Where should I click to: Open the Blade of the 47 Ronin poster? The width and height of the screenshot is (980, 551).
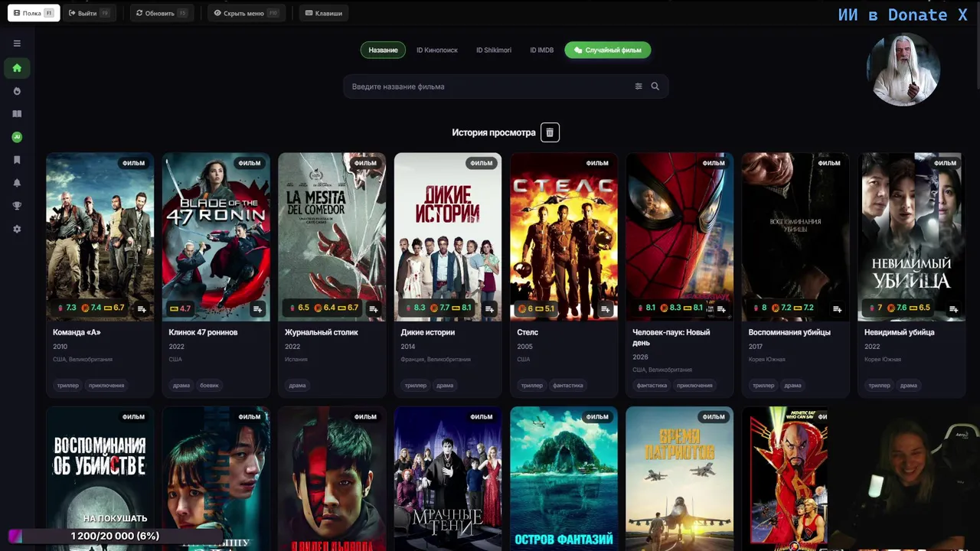coord(216,237)
